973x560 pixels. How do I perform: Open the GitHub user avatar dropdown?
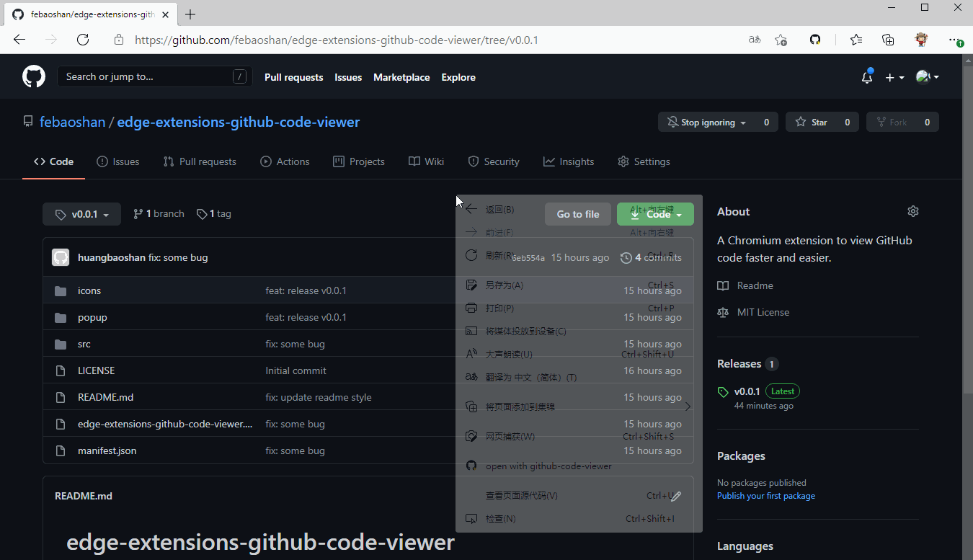pyautogui.click(x=927, y=77)
